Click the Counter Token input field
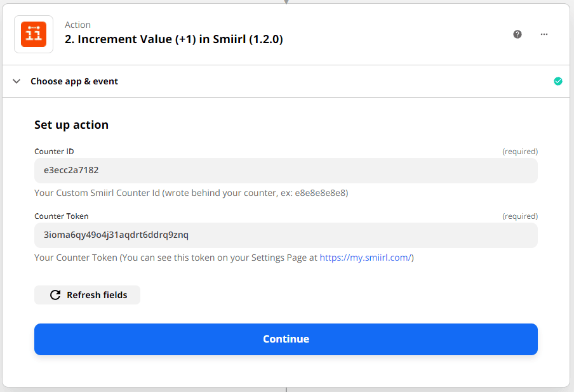574x392 pixels. pos(286,235)
